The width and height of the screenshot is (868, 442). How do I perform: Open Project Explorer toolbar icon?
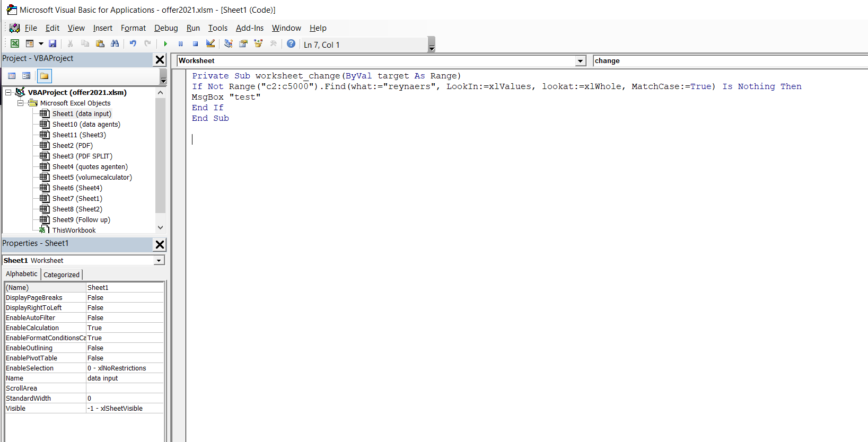pyautogui.click(x=229, y=43)
